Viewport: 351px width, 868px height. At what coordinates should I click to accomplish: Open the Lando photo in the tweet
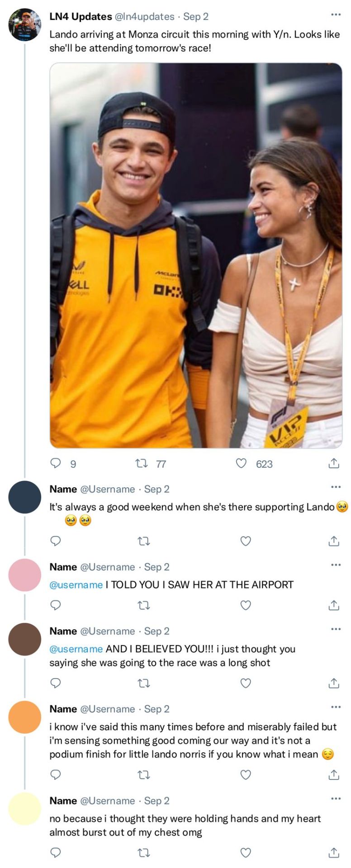(195, 255)
